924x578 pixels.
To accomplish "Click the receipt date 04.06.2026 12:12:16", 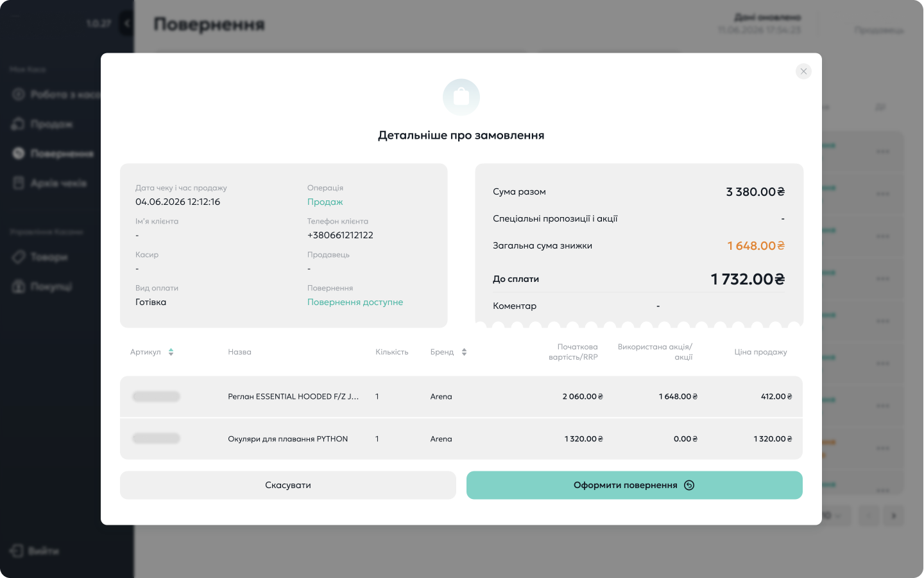I will tap(178, 202).
